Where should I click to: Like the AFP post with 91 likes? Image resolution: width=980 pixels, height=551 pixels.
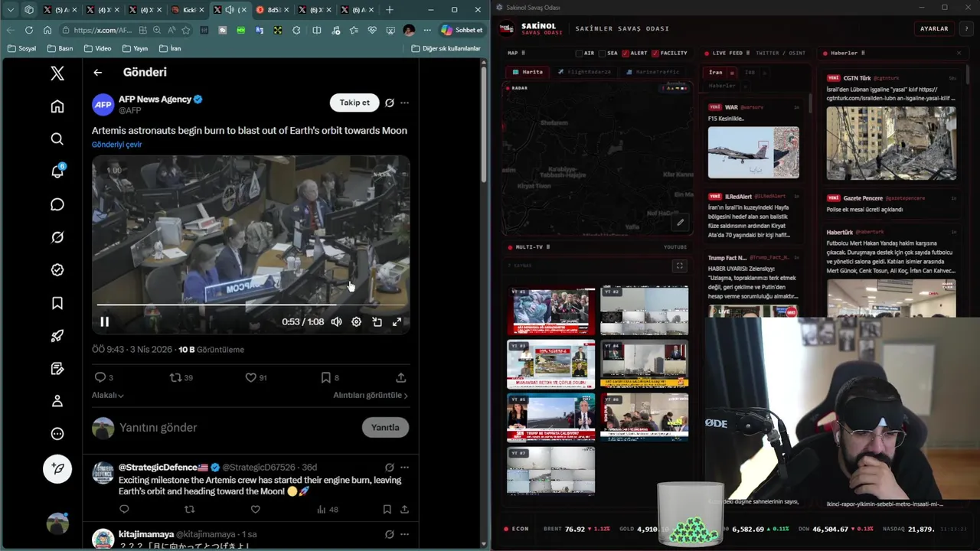[x=256, y=377]
